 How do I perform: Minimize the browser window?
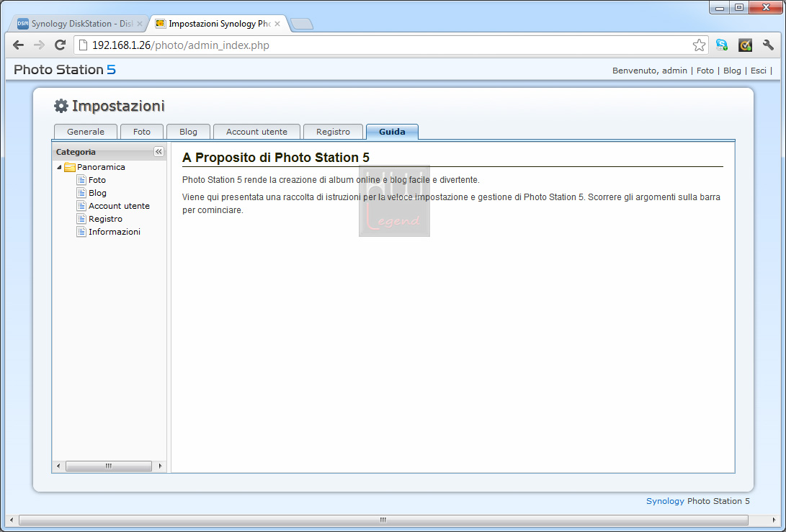pyautogui.click(x=720, y=7)
